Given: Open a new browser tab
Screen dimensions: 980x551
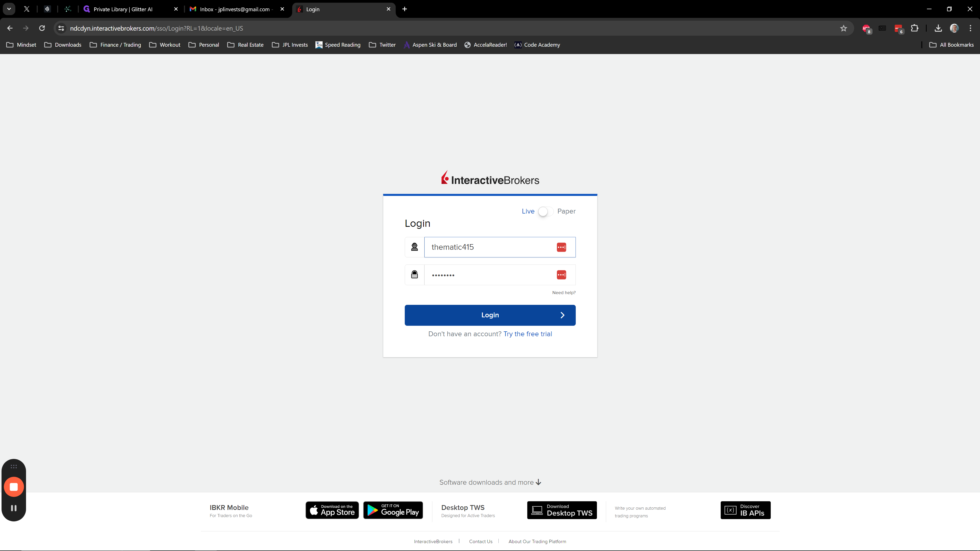Looking at the screenshot, I should (405, 9).
